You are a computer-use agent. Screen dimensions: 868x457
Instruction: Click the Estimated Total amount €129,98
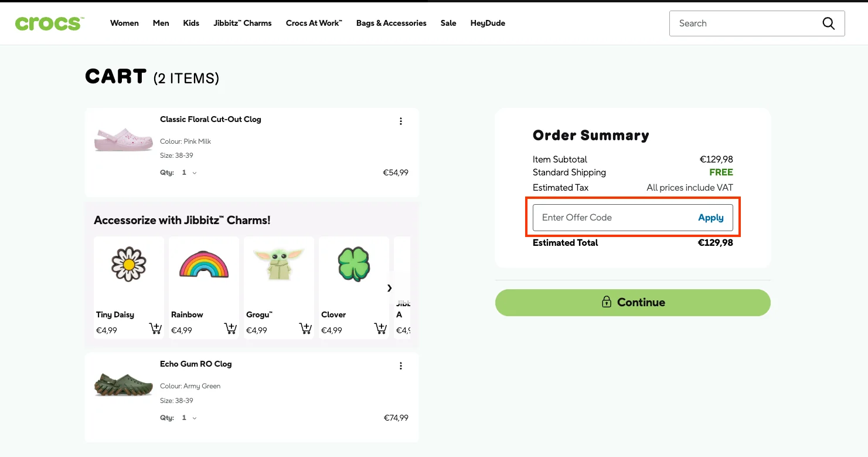point(715,243)
